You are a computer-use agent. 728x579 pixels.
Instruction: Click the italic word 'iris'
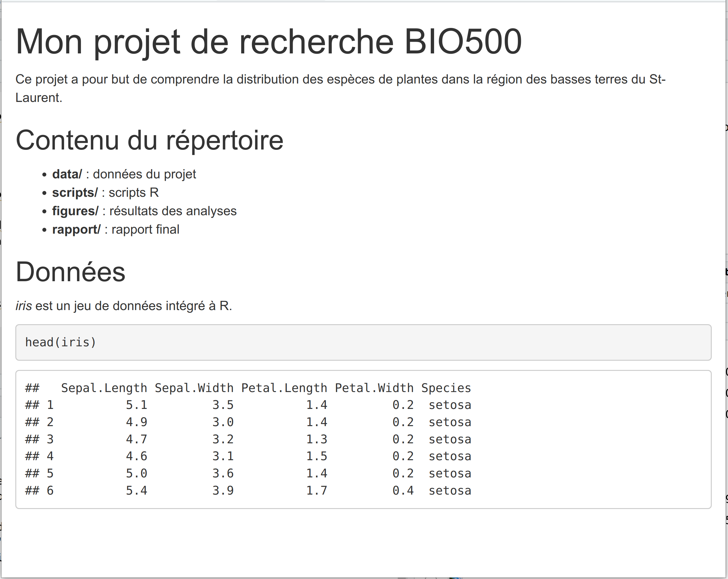(x=24, y=306)
